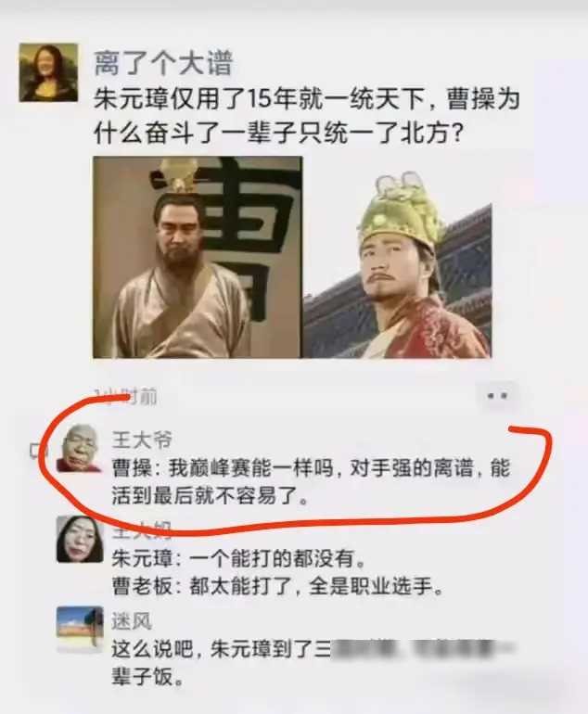The height and width of the screenshot is (714, 588).
Task: Reply to 迷风's comment starting 这么说吧
Action: 313,663
